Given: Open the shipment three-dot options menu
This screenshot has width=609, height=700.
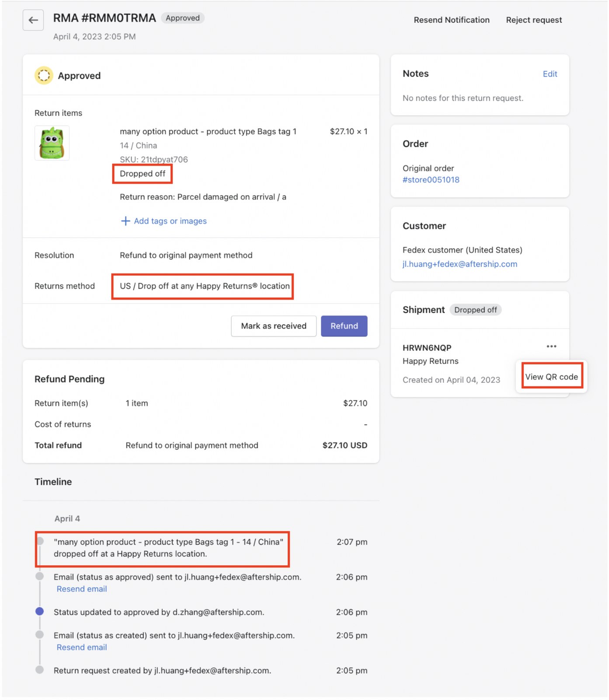Looking at the screenshot, I should [551, 346].
